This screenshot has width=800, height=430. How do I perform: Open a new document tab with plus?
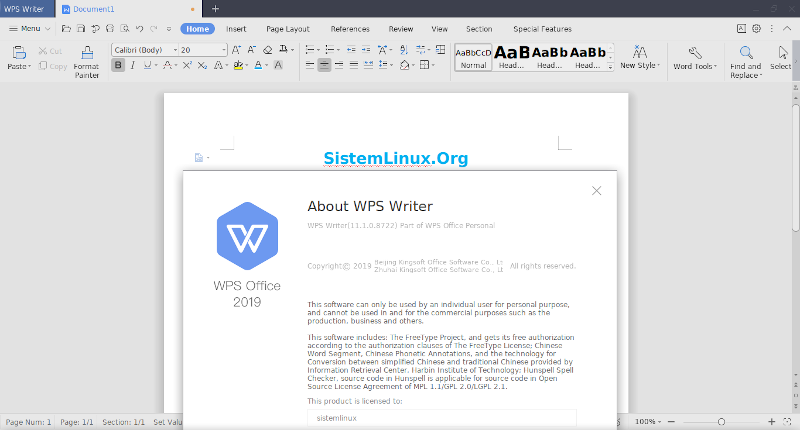pyautogui.click(x=215, y=9)
